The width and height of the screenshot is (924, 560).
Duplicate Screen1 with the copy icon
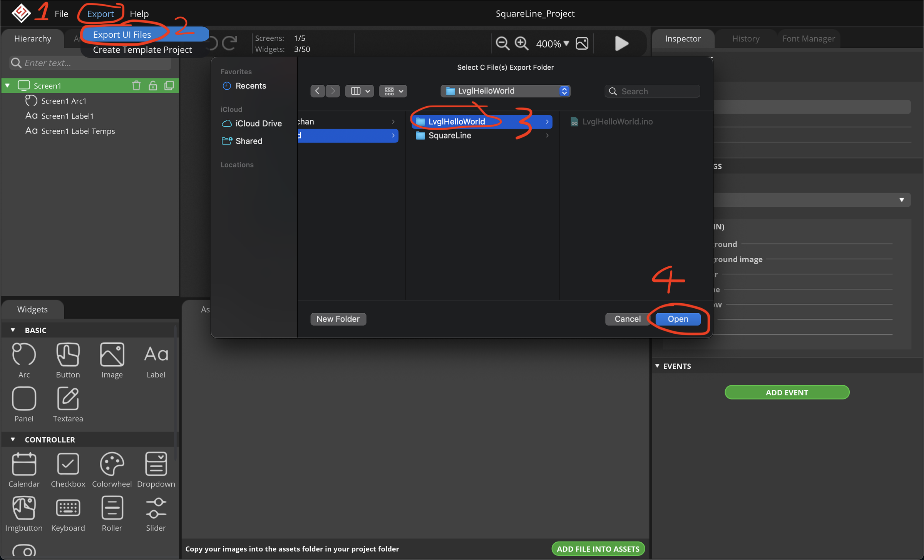(x=169, y=85)
